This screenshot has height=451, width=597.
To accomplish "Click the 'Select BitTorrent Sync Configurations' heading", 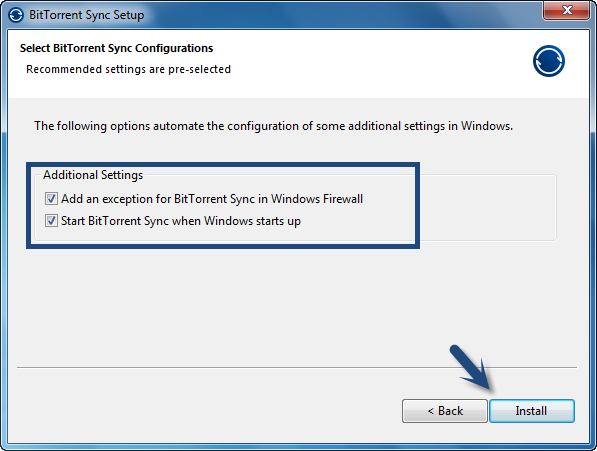I will [x=116, y=48].
